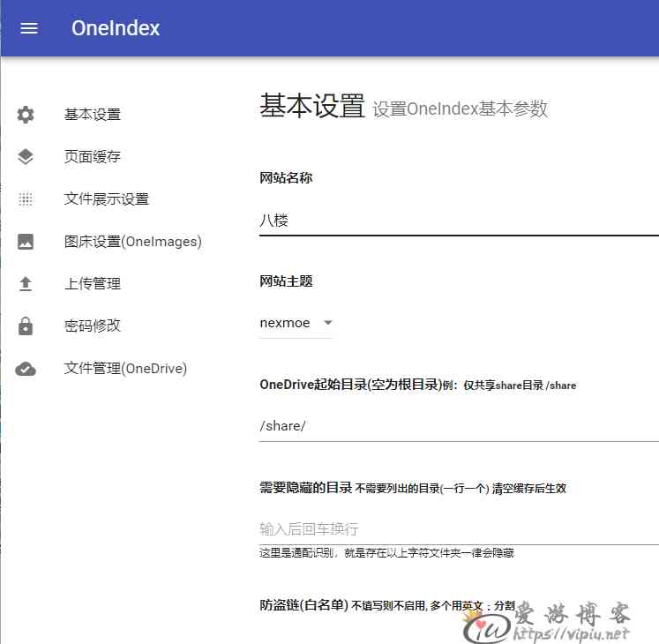Click the gear icon for 基本设置
Image resolution: width=659 pixels, height=644 pixels.
[x=26, y=115]
